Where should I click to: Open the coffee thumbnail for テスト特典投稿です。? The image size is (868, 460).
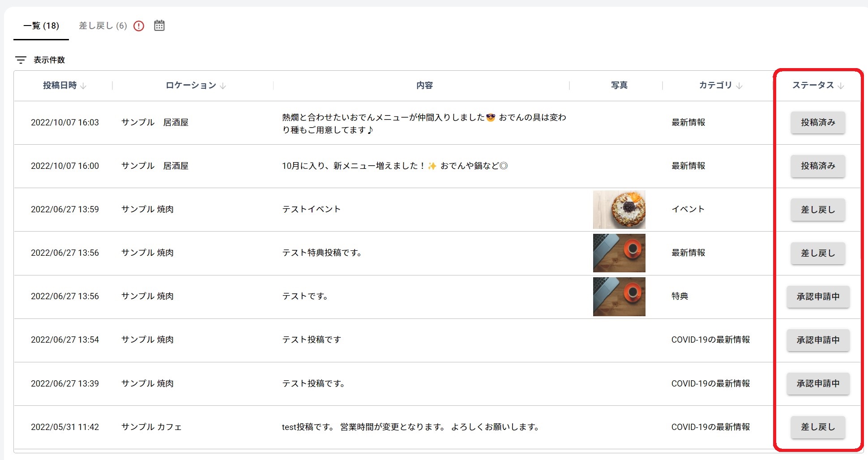pyautogui.click(x=619, y=253)
